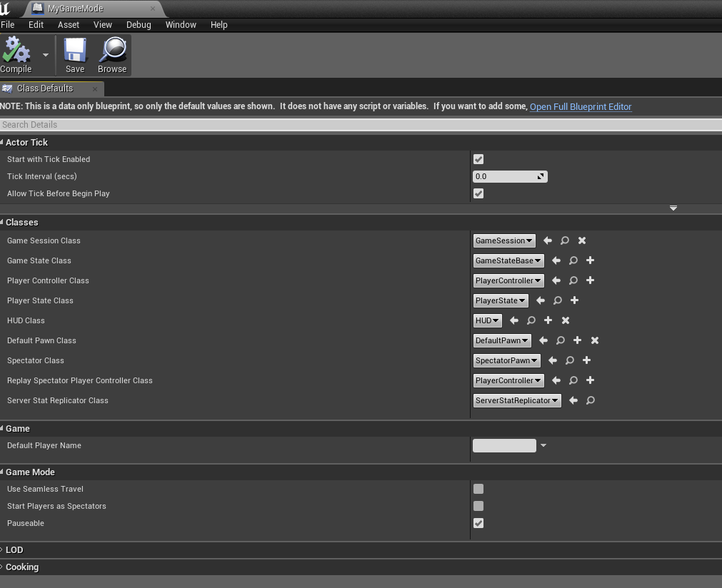Screen dimensions: 722x588
Task: Enable Use Seamless Travel
Action: tap(478, 489)
